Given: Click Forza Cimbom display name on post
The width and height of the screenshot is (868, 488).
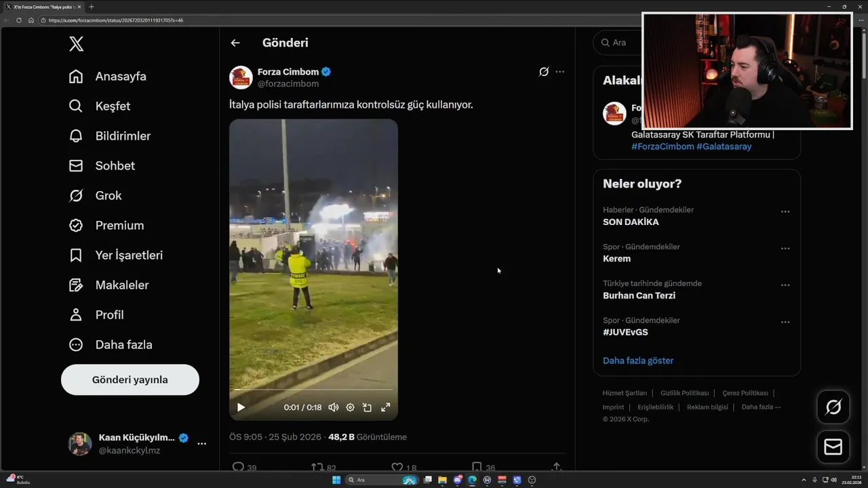Looking at the screenshot, I should (x=288, y=72).
